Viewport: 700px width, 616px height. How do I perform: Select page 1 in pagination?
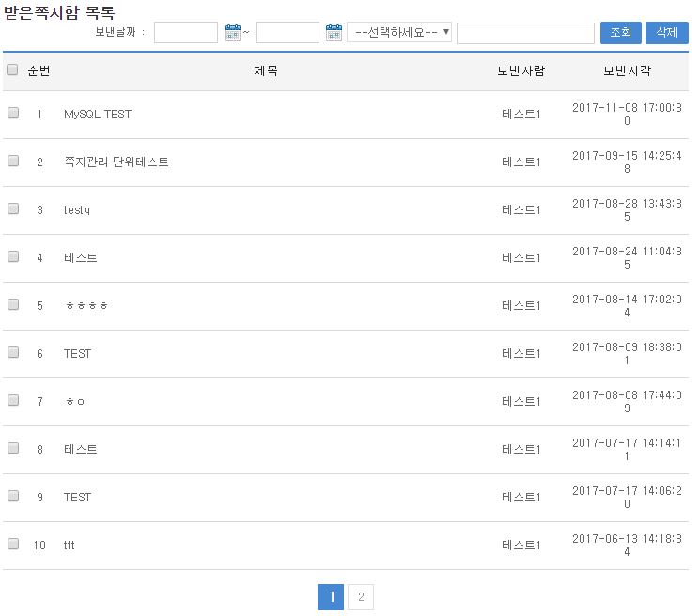331,596
